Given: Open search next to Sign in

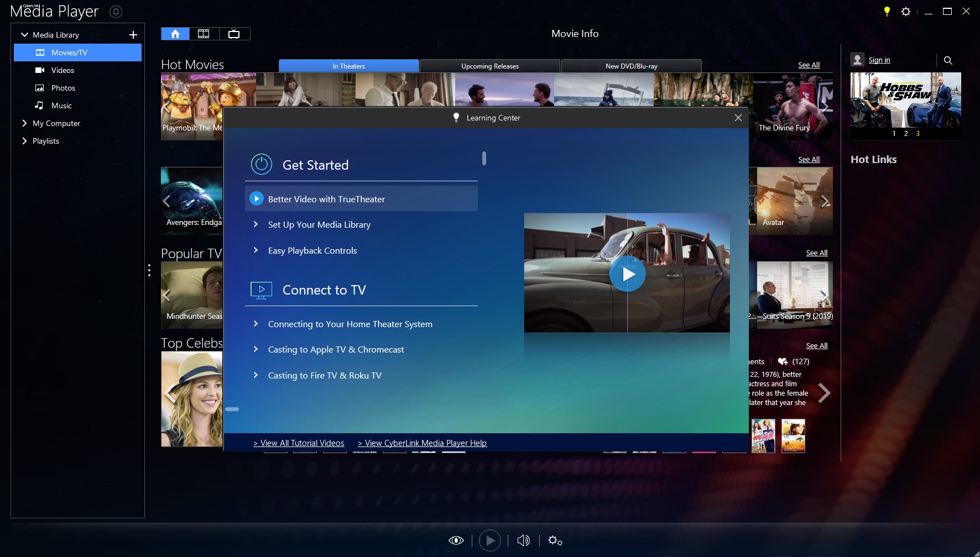Looking at the screenshot, I should tap(948, 60).
